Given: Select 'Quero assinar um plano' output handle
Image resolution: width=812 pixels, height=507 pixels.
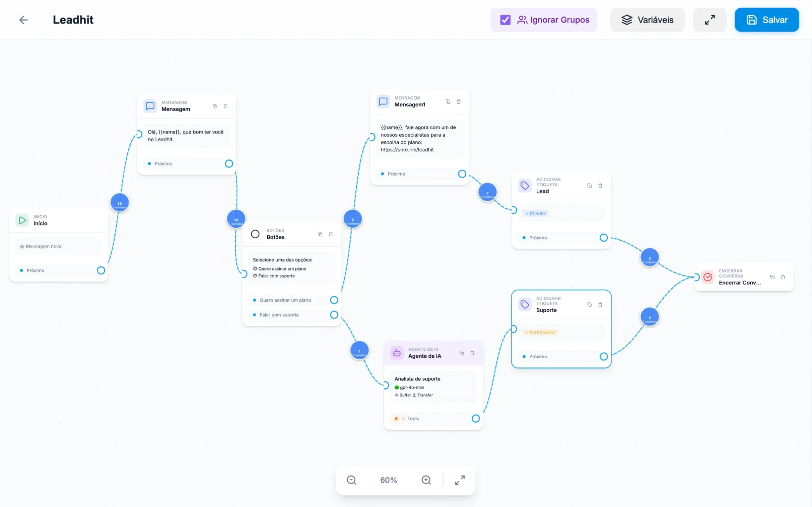Looking at the screenshot, I should coord(334,300).
